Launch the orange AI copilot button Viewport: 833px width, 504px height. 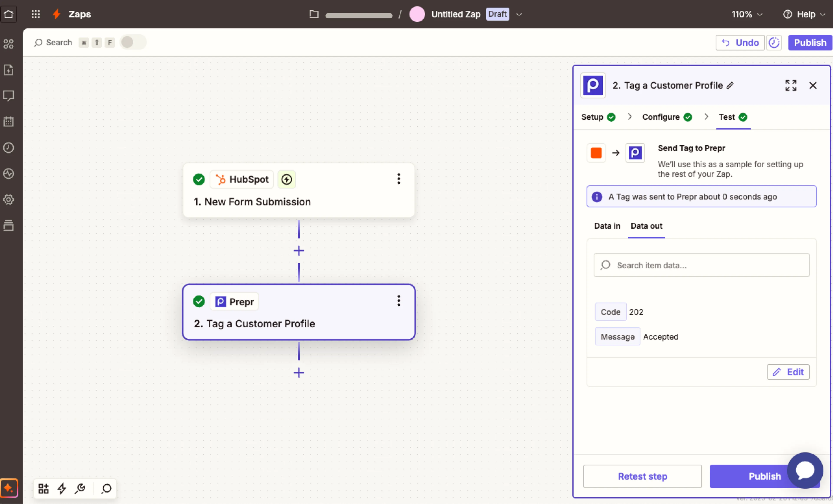(x=9, y=488)
